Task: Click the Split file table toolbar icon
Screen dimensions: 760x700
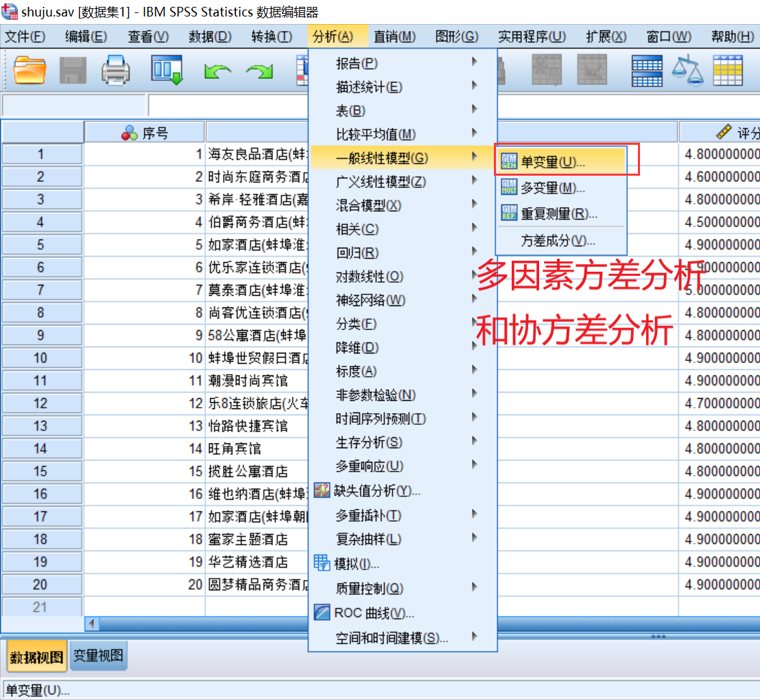Action: 647,71
